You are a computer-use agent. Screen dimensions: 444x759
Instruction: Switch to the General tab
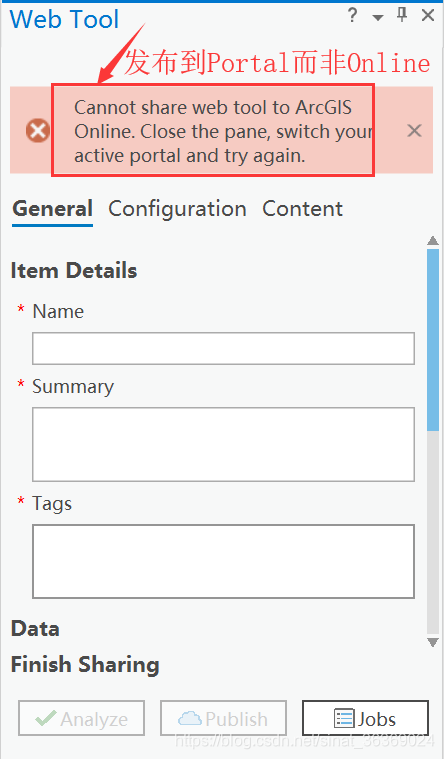pyautogui.click(x=52, y=209)
